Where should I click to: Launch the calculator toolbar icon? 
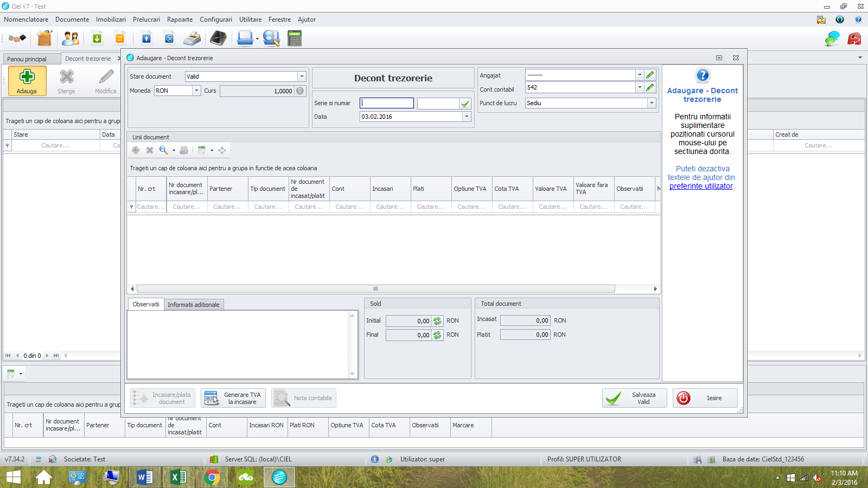295,38
